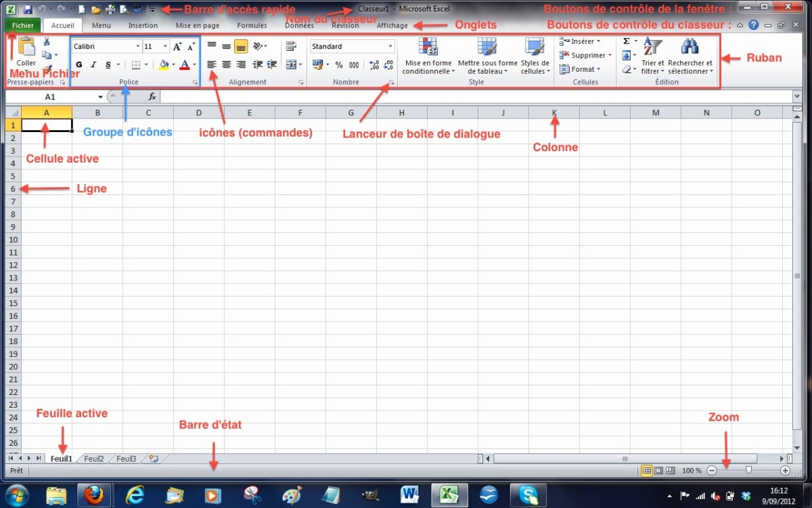Screen dimensions: 812x508
Task: Apply the yellow fill color bucket
Action: 164,65
